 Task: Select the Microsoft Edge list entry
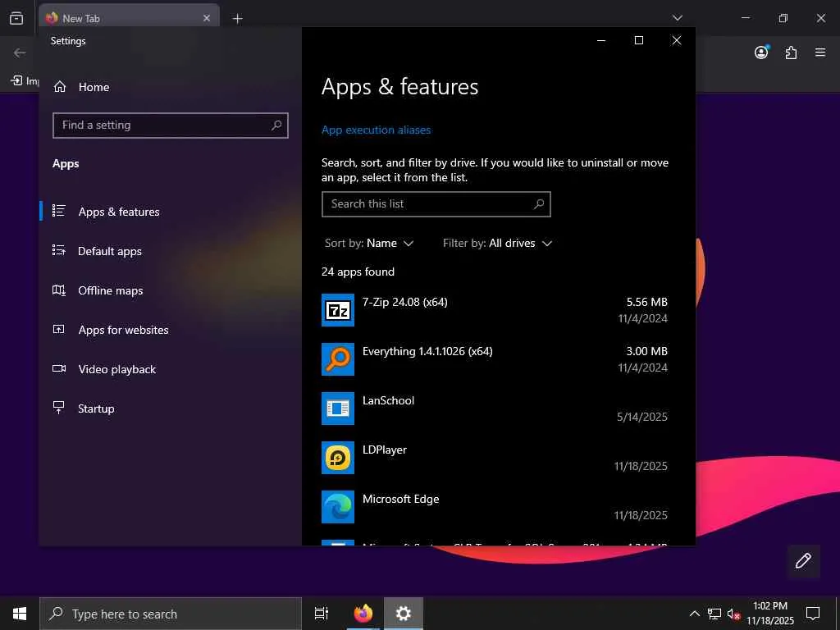pyautogui.click(x=495, y=507)
